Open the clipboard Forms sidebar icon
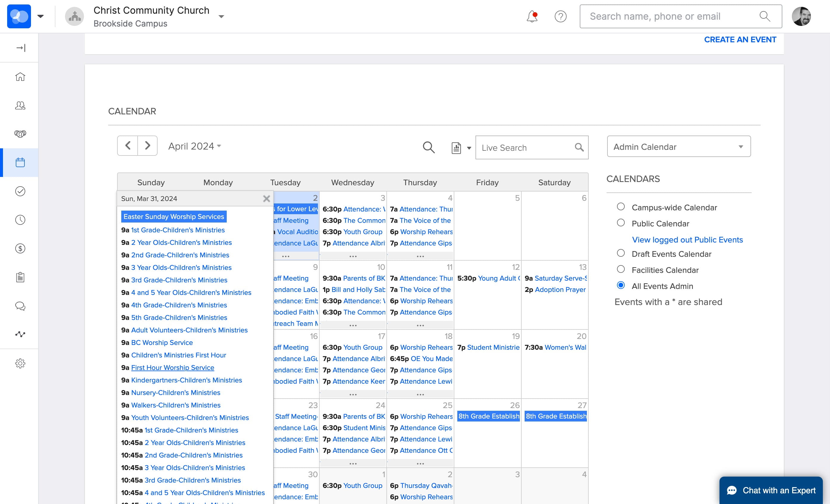The height and width of the screenshot is (504, 830). (20, 277)
